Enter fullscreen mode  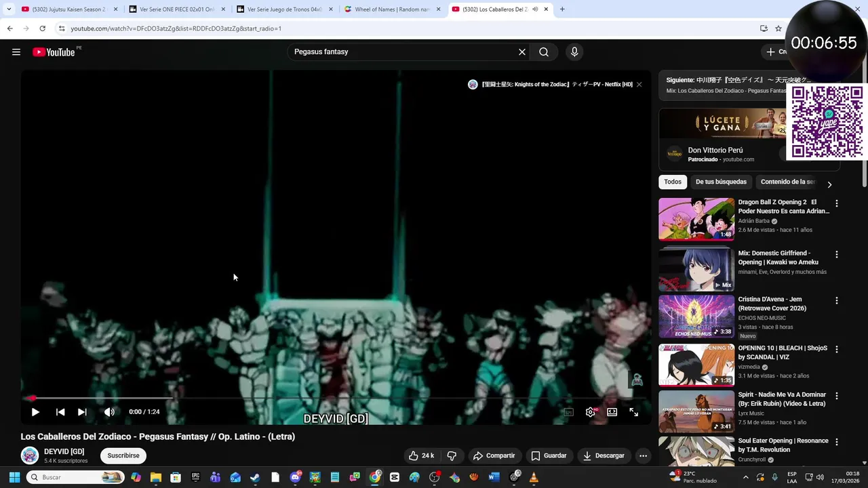coord(634,412)
